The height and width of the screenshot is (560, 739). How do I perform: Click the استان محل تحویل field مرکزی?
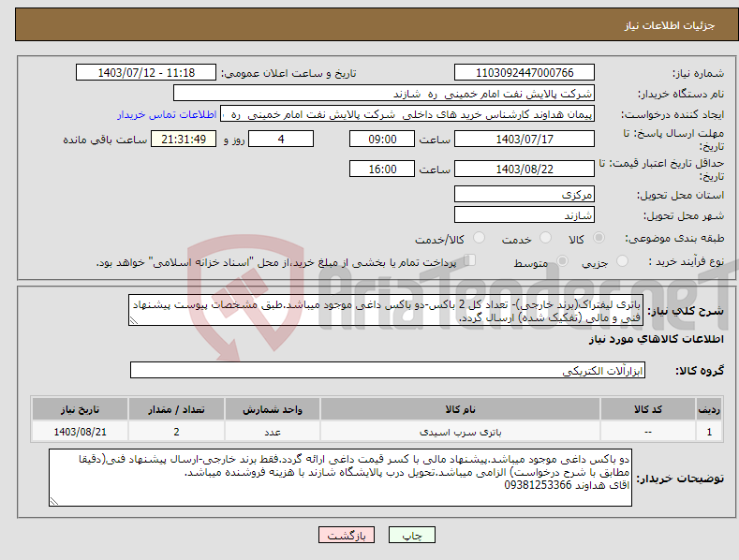tap(525, 194)
